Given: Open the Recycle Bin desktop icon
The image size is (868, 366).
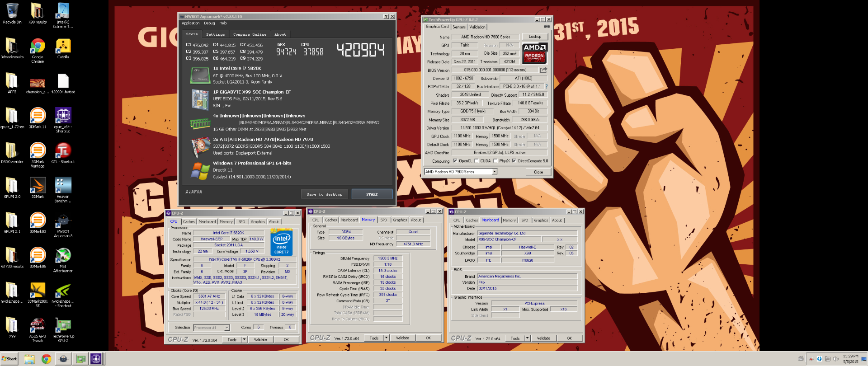Looking at the screenshot, I should [12, 14].
